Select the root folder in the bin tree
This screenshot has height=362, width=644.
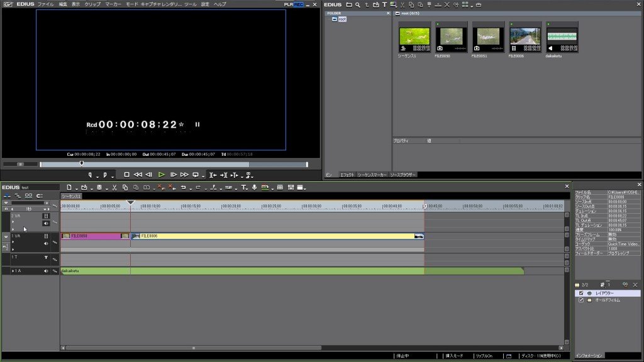[342, 19]
